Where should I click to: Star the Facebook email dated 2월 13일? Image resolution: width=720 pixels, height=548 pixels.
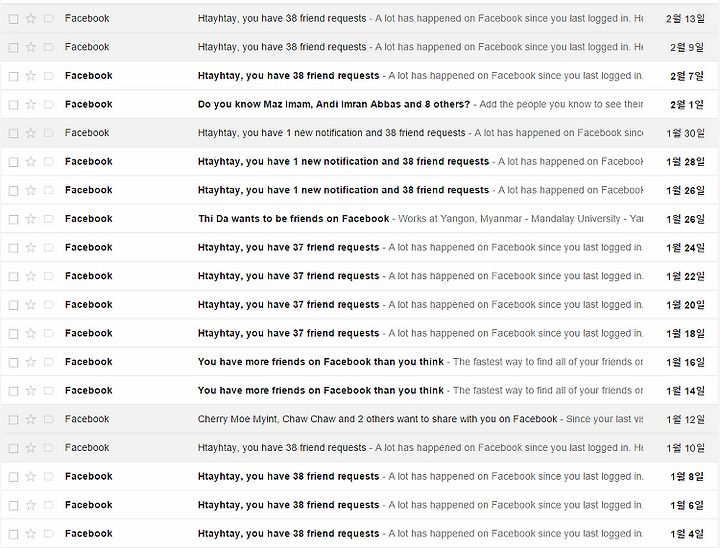31,18
